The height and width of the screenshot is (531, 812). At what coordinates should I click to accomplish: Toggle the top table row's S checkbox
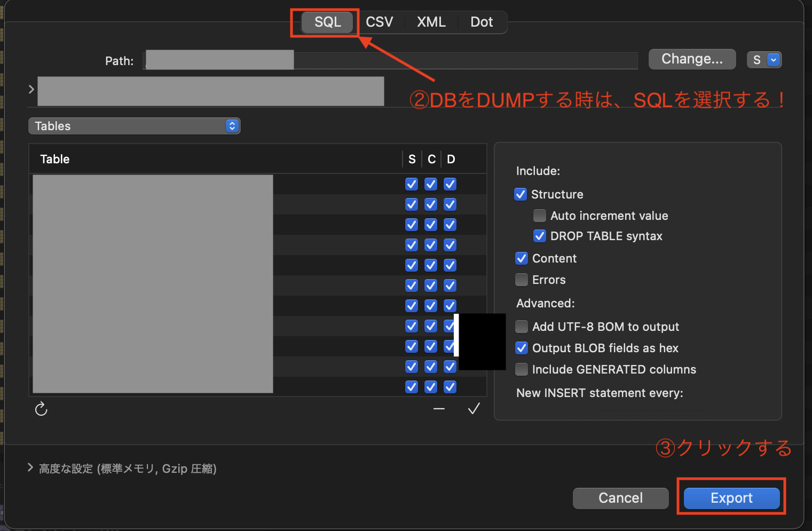pyautogui.click(x=412, y=184)
